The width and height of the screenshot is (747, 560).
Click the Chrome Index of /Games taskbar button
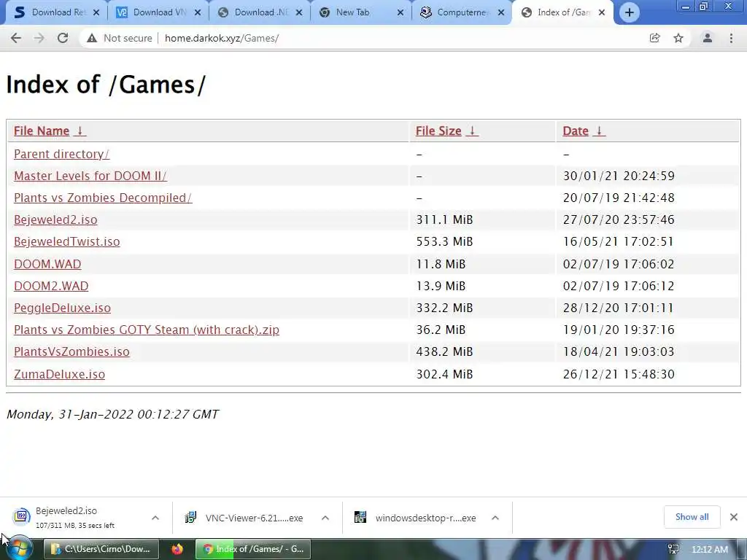pyautogui.click(x=253, y=549)
